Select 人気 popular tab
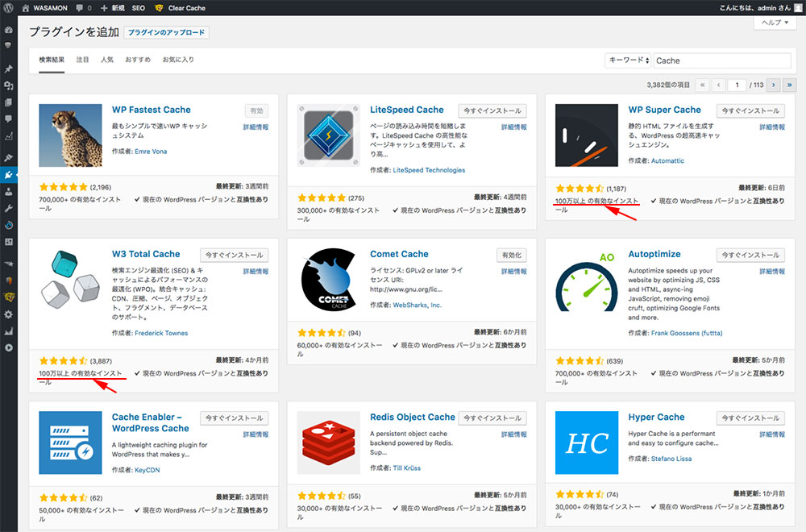806x532 pixels. pyautogui.click(x=107, y=60)
